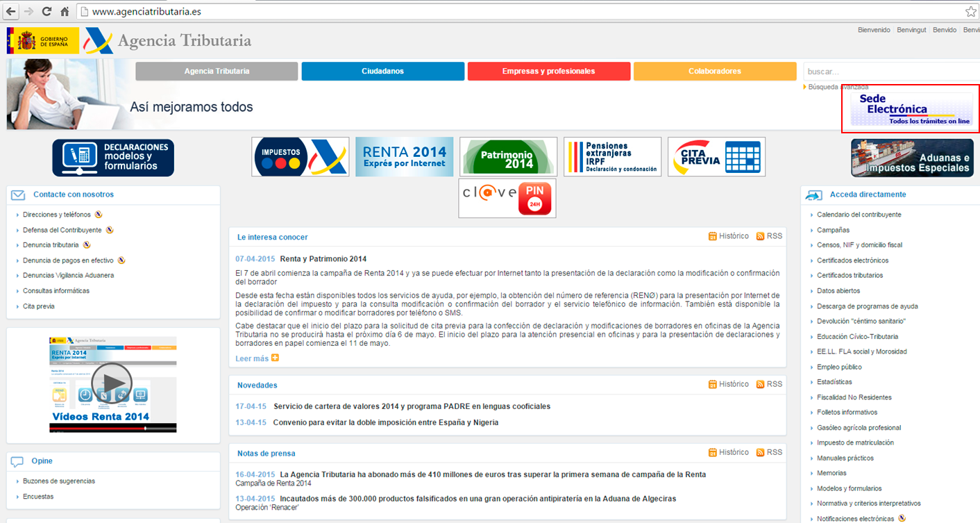The image size is (980, 523).
Task: Open Notificaciones electrónicas link
Action: (856, 519)
